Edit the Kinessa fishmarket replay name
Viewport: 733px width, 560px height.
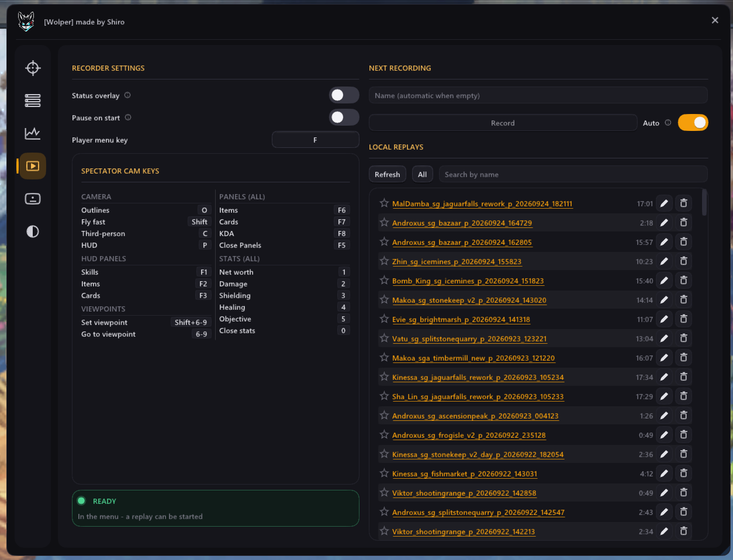pyautogui.click(x=664, y=473)
